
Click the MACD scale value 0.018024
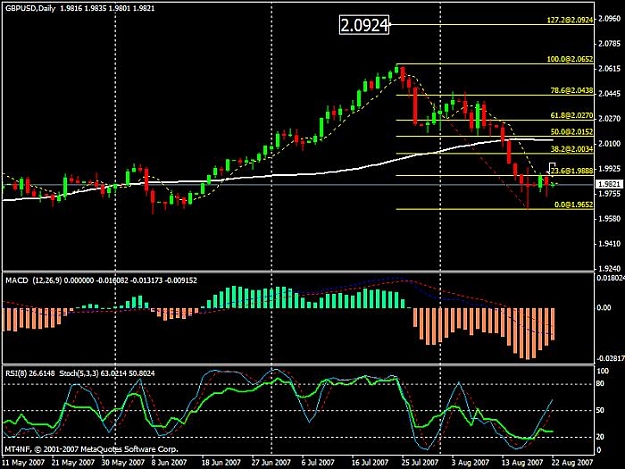(x=610, y=278)
